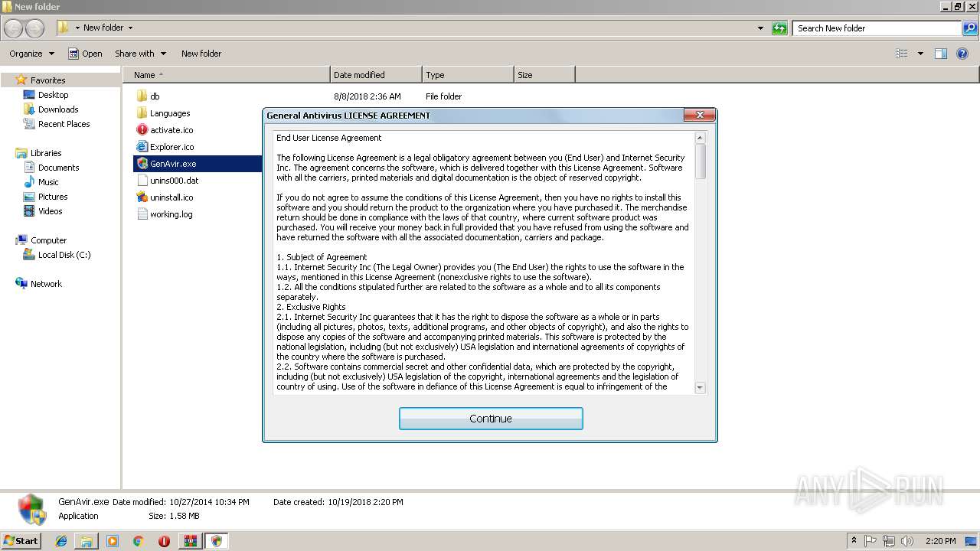Select Favorites in navigation pane
Screen dimensions: 980x551
[x=47, y=80]
